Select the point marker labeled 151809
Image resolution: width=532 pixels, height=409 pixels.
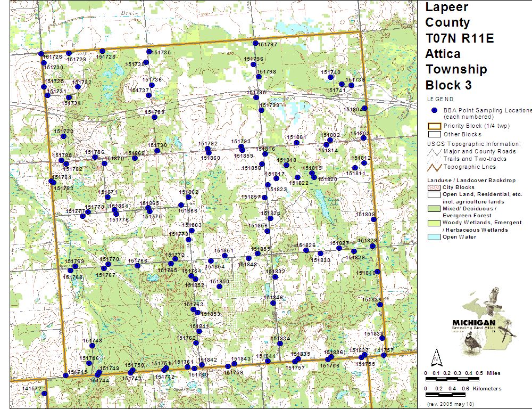tap(374, 219)
